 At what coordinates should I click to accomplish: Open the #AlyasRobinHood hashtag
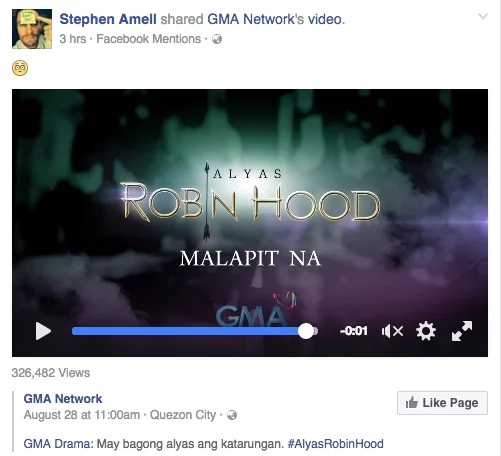tap(335, 444)
